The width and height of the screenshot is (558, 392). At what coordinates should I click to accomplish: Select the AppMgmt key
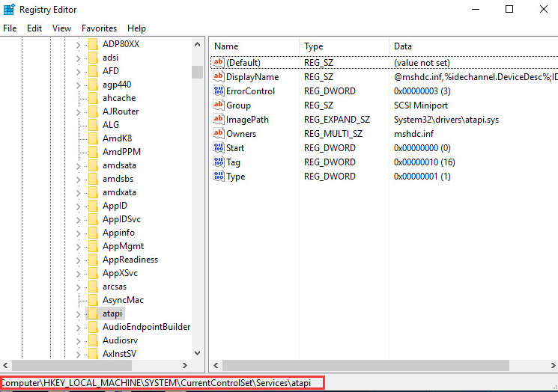click(123, 246)
